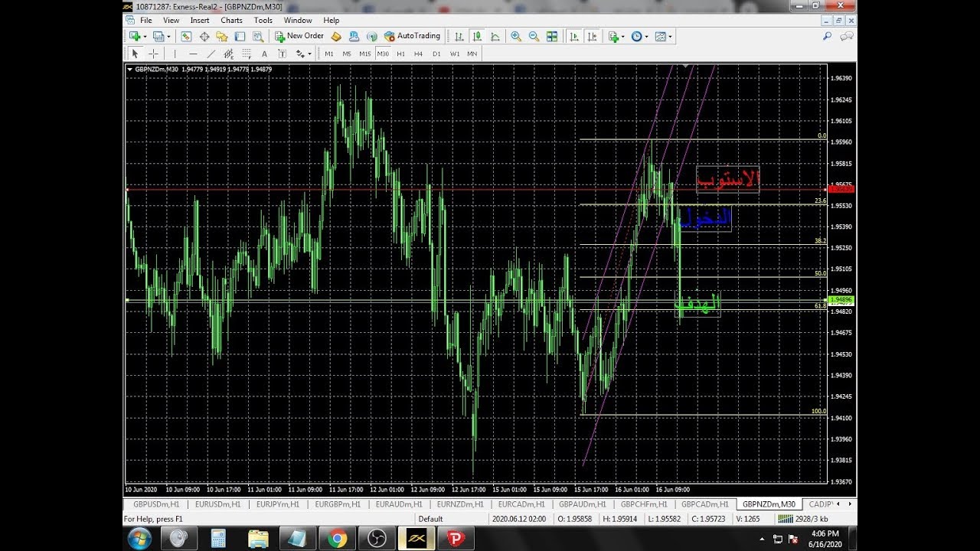The height and width of the screenshot is (551, 980).
Task: Switch chart to Bar Chart mode
Action: click(459, 36)
